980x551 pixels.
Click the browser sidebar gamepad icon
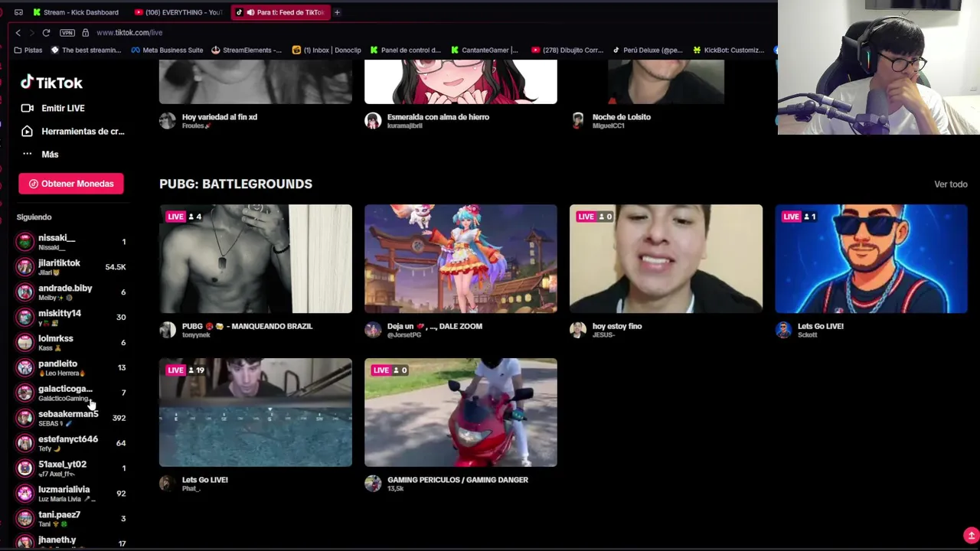[18, 12]
